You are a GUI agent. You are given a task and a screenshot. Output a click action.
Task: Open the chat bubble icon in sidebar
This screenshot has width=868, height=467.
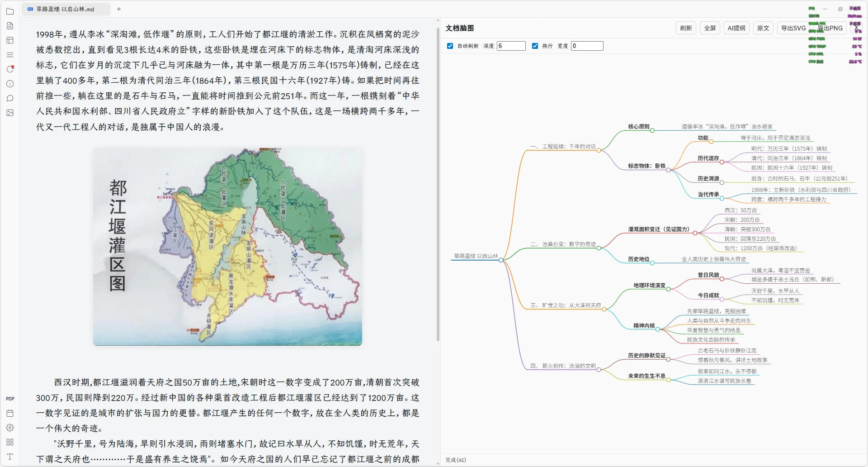10,98
